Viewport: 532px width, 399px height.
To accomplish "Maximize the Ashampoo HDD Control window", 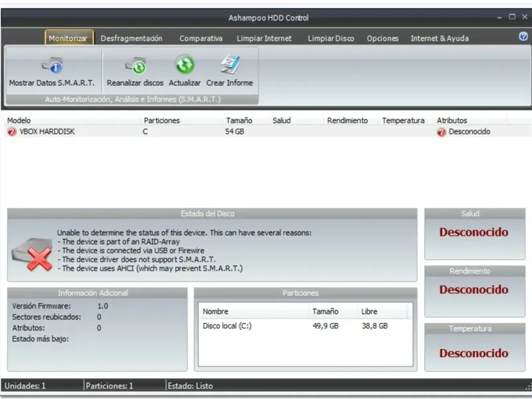I will click(x=512, y=17).
